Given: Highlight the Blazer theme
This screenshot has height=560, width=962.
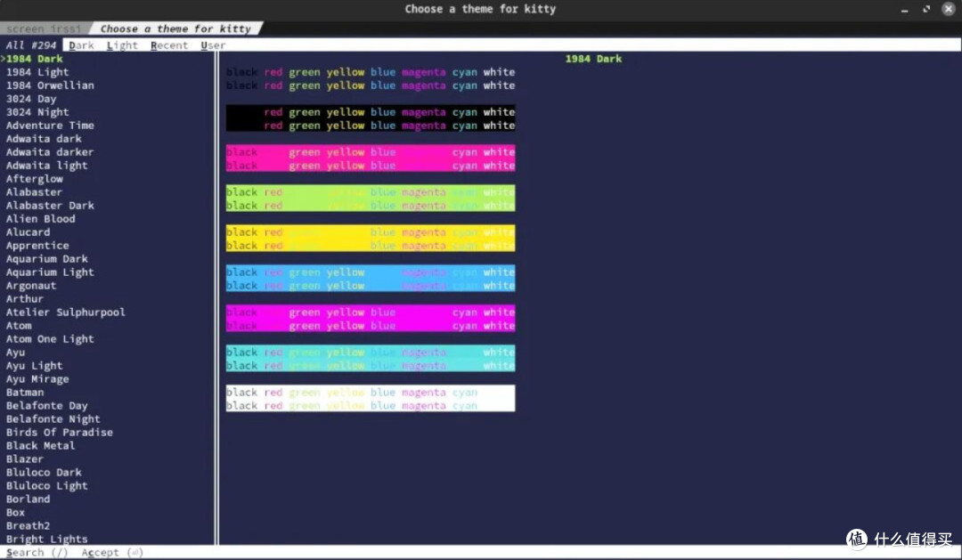Looking at the screenshot, I should pos(25,459).
